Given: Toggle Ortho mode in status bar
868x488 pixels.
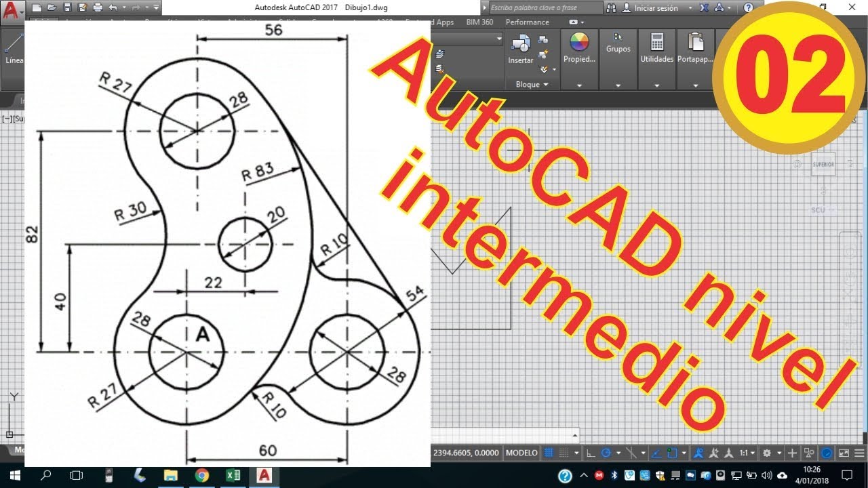Looking at the screenshot, I should 589,453.
